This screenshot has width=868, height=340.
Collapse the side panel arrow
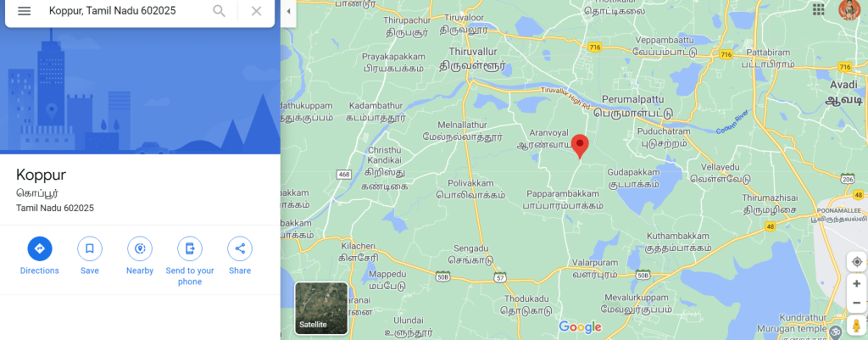pos(288,12)
